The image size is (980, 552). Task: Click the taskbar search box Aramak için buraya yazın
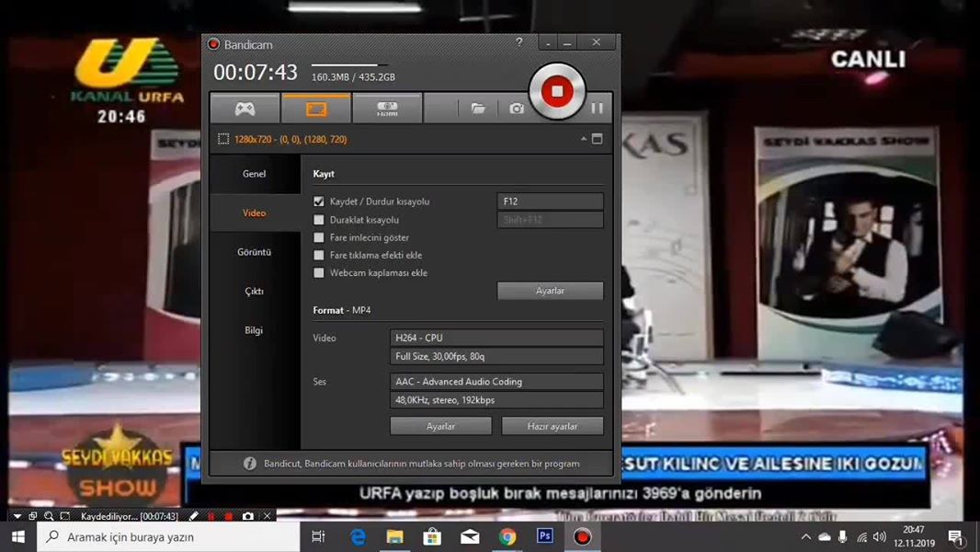pyautogui.click(x=169, y=537)
